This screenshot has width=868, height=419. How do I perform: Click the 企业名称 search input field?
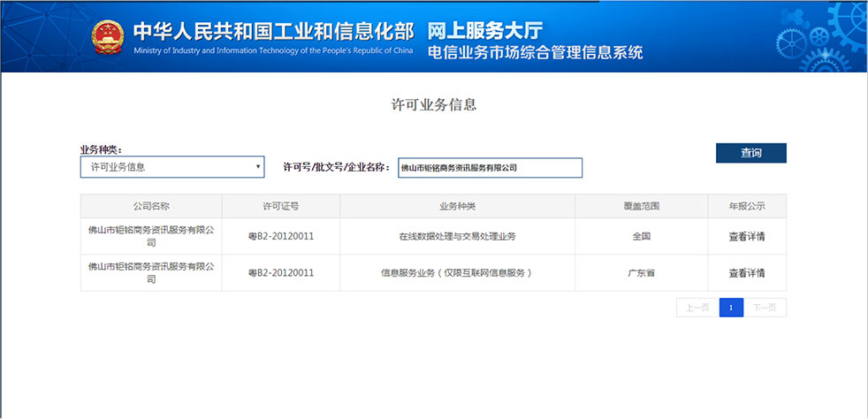(x=490, y=168)
